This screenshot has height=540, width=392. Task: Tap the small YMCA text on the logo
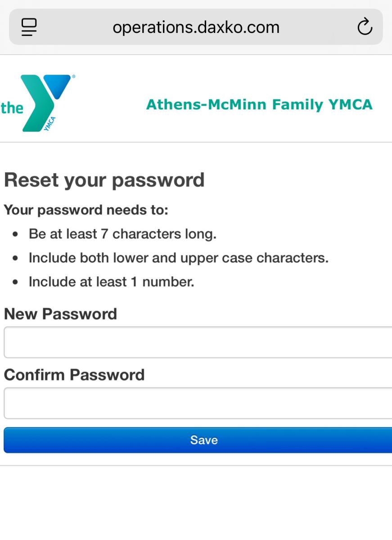click(x=50, y=123)
